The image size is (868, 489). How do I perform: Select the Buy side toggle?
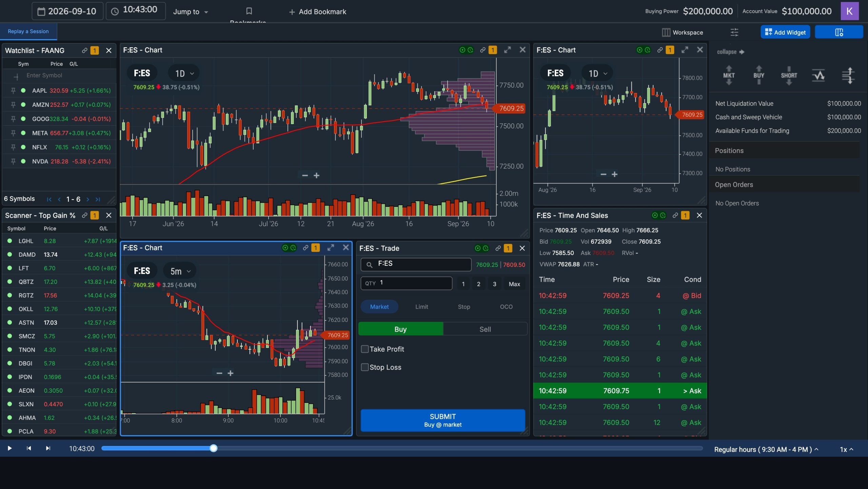(x=400, y=329)
